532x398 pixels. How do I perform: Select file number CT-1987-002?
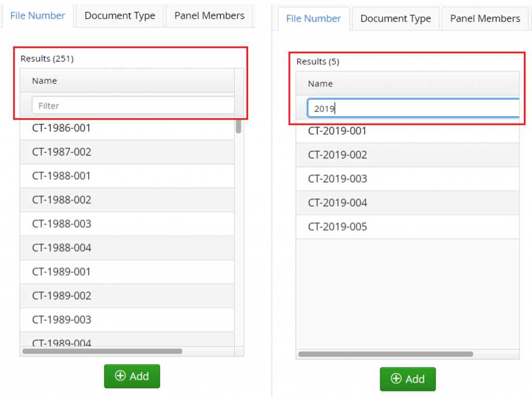click(61, 152)
